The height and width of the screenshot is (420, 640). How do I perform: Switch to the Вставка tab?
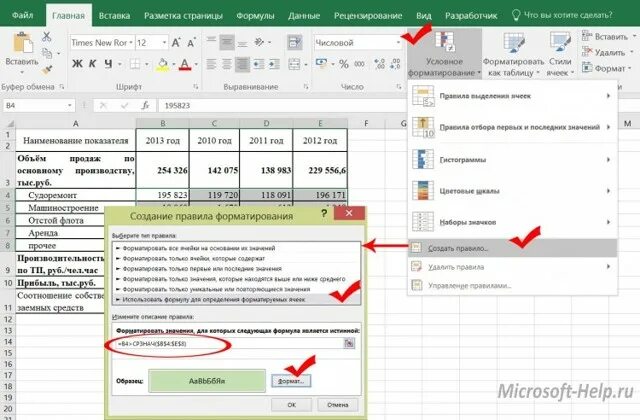point(114,16)
